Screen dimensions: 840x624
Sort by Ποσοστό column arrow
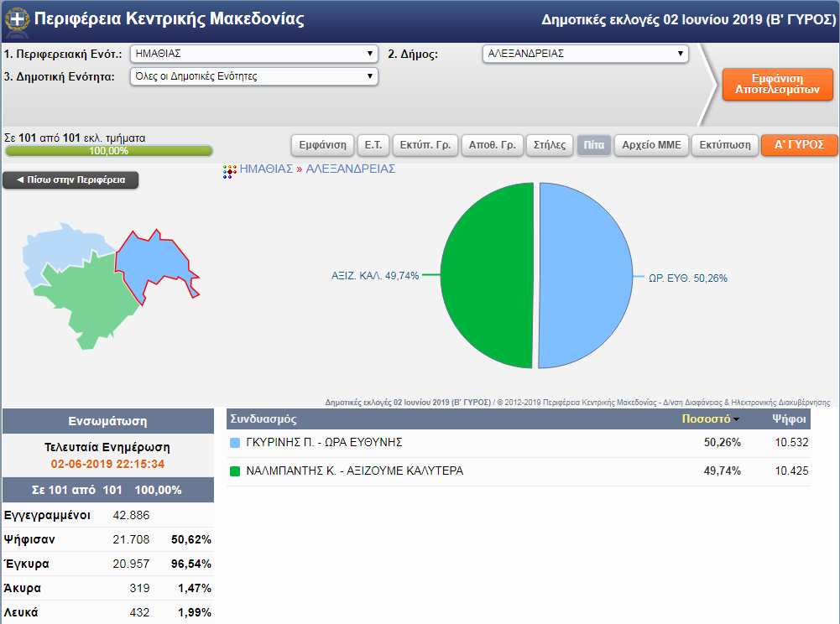[x=737, y=419]
